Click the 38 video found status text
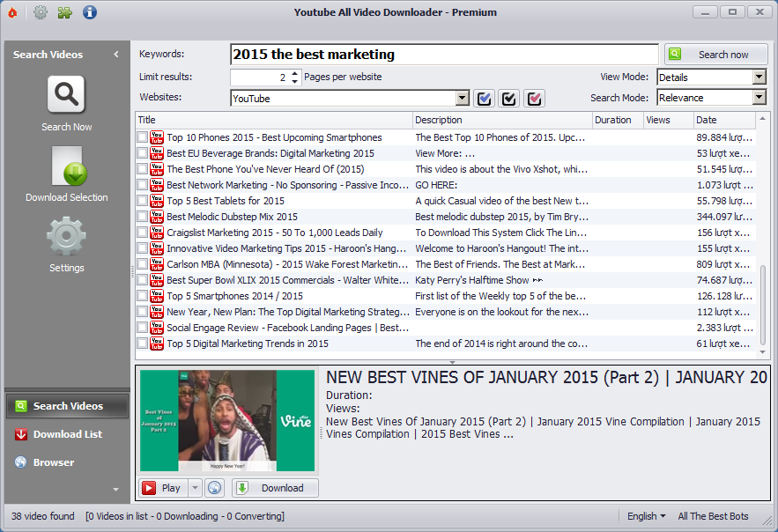 click(x=42, y=516)
